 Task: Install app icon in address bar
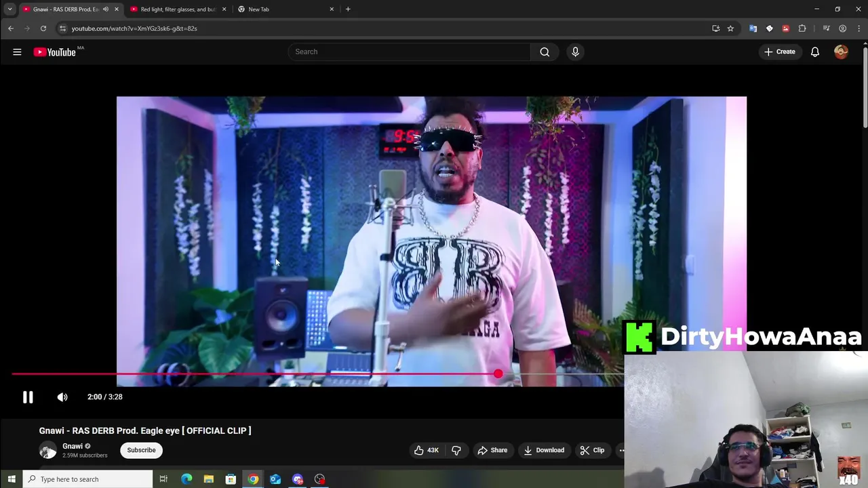click(715, 28)
